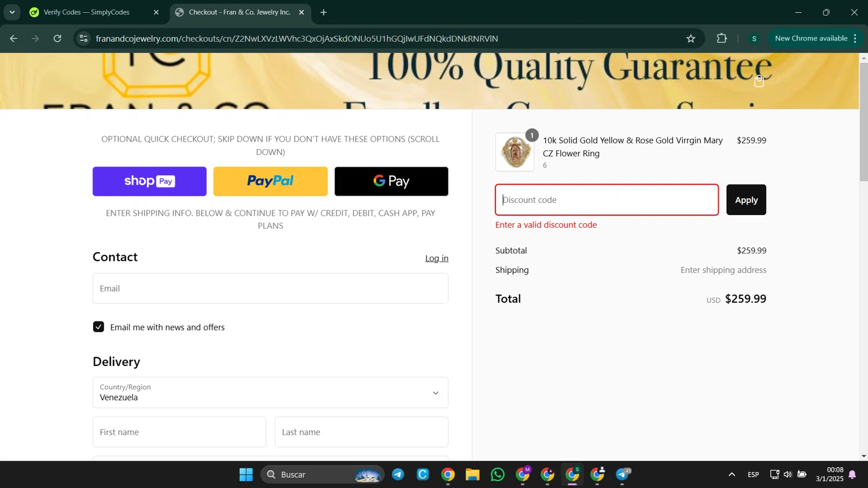The image size is (868, 488).
Task: Reload the checkout page
Action: (57, 38)
